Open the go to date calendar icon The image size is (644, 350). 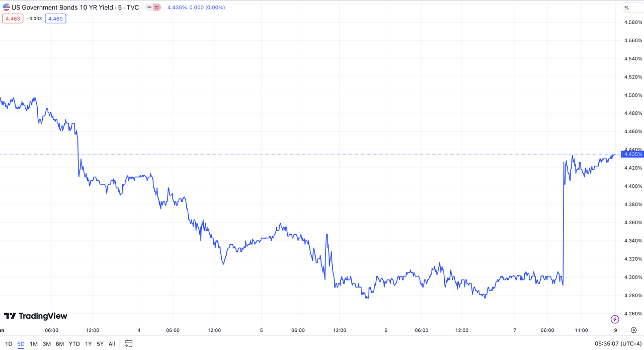click(128, 344)
